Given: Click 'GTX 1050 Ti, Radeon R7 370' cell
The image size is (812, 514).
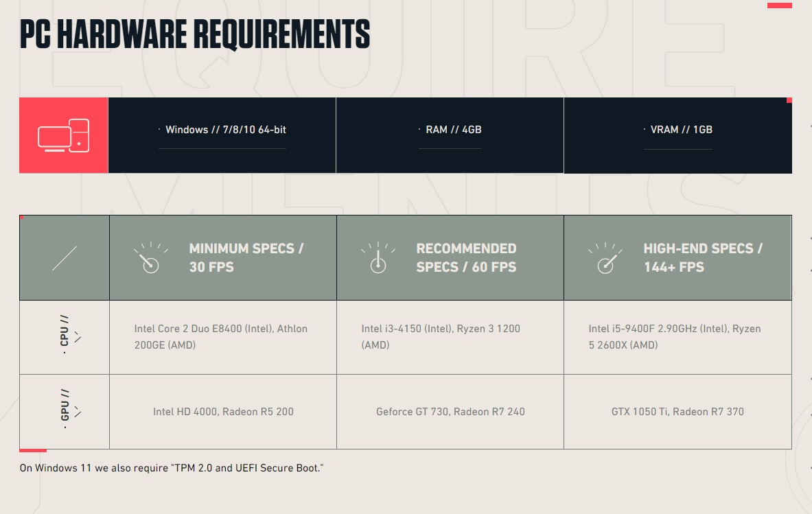Looking at the screenshot, I should 678,412.
